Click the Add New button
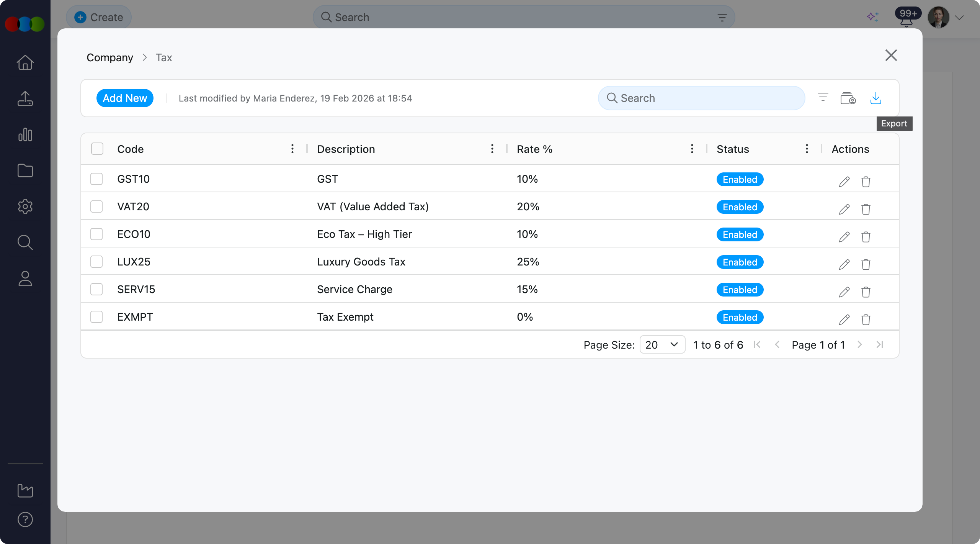Screen dimensions: 980x544 (125, 98)
